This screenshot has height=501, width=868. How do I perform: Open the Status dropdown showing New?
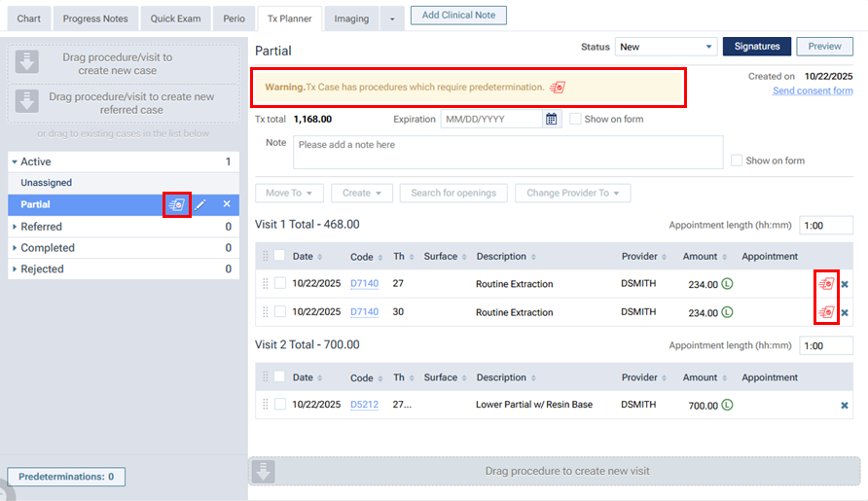(x=667, y=47)
